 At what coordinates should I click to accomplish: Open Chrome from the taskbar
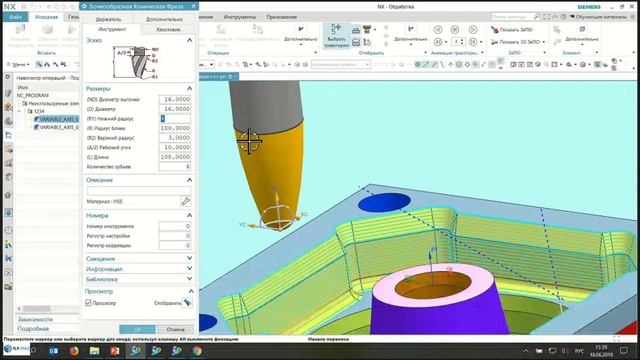pyautogui.click(x=197, y=351)
